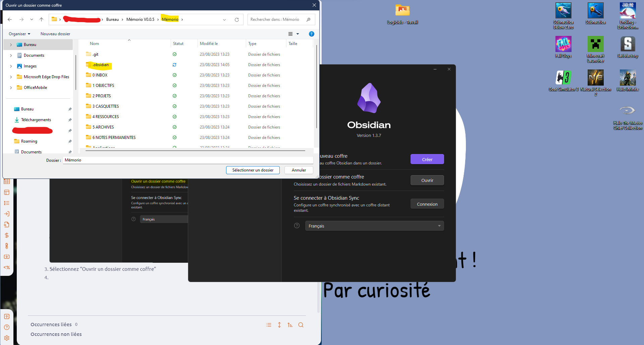Select the 2 PROJETS folder

101,96
